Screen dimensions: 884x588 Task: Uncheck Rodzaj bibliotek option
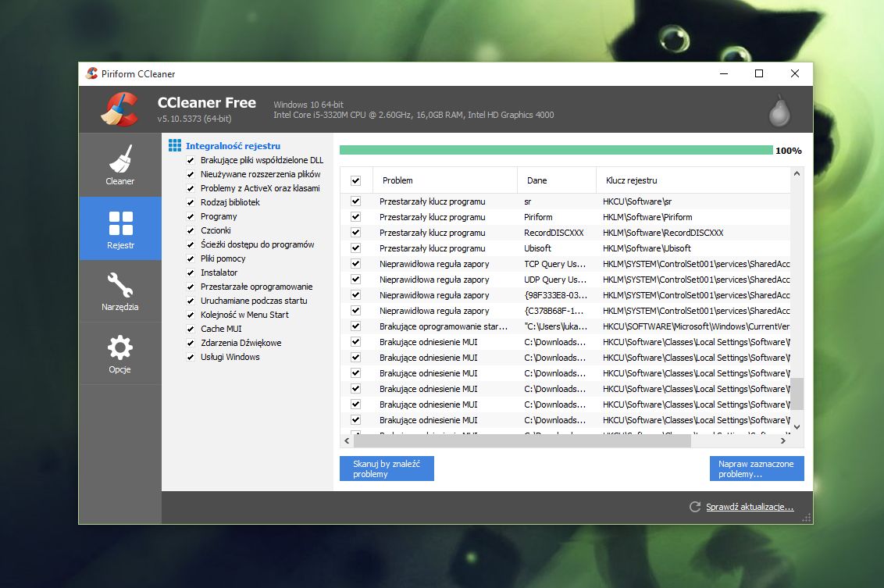(191, 202)
